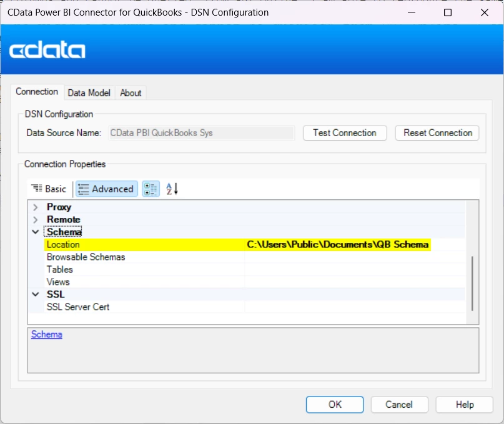
Task: Open Help for the dialog
Action: pos(465,405)
